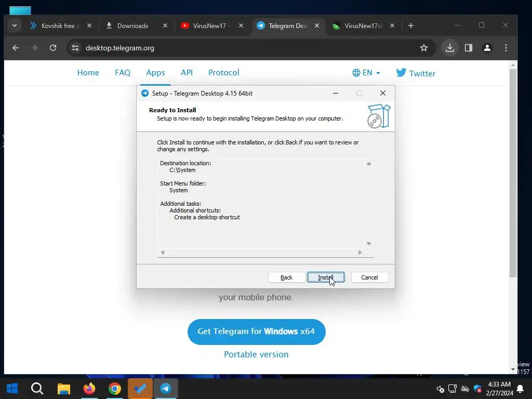Close the Kovshik free tab
The image size is (532, 399).
[89, 25]
